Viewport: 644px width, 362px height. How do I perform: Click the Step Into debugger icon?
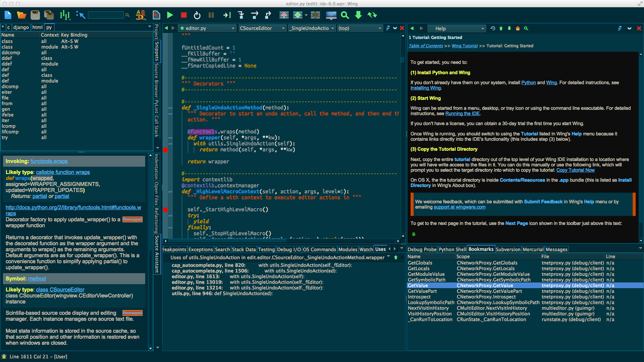pyautogui.click(x=240, y=15)
